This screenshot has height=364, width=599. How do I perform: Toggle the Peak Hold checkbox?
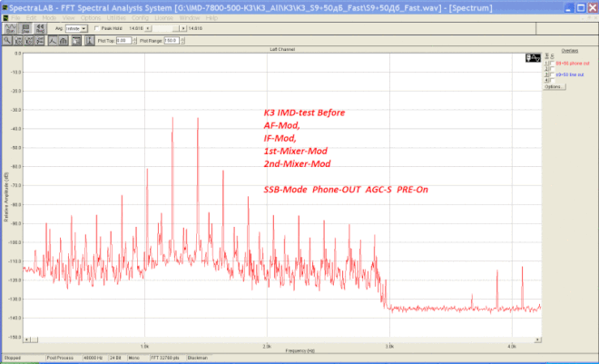pyautogui.click(x=96, y=28)
